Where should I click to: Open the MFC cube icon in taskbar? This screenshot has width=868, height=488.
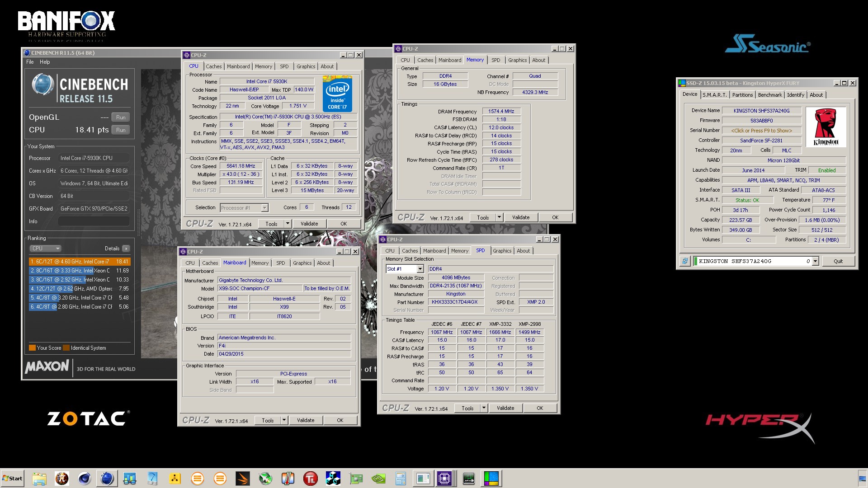tap(333, 479)
